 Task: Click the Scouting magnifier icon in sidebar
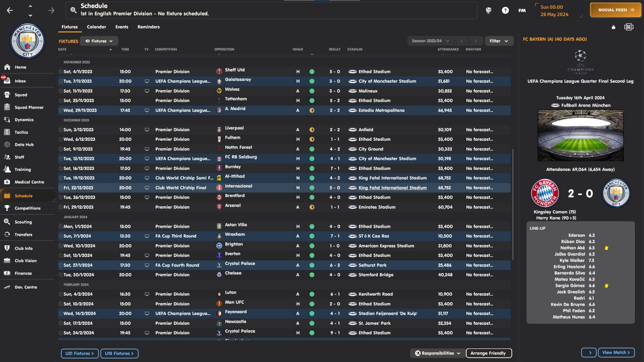coord(7,222)
